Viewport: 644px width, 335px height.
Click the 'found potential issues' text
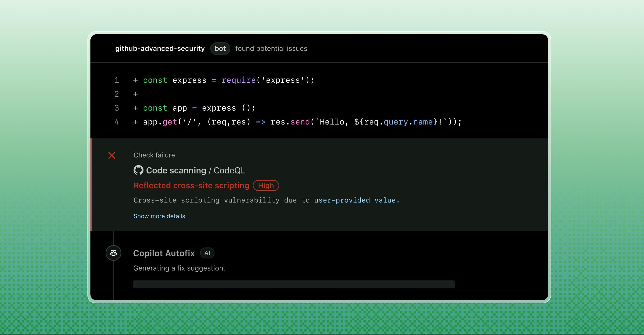(x=271, y=48)
